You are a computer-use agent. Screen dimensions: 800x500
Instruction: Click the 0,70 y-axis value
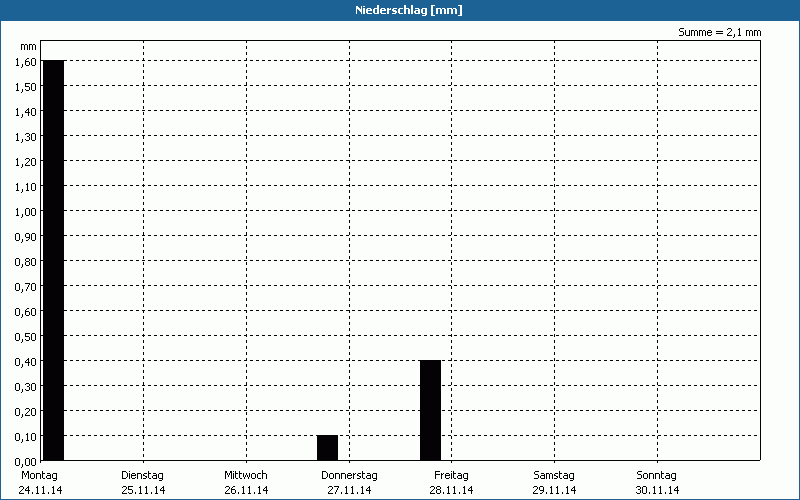26,287
